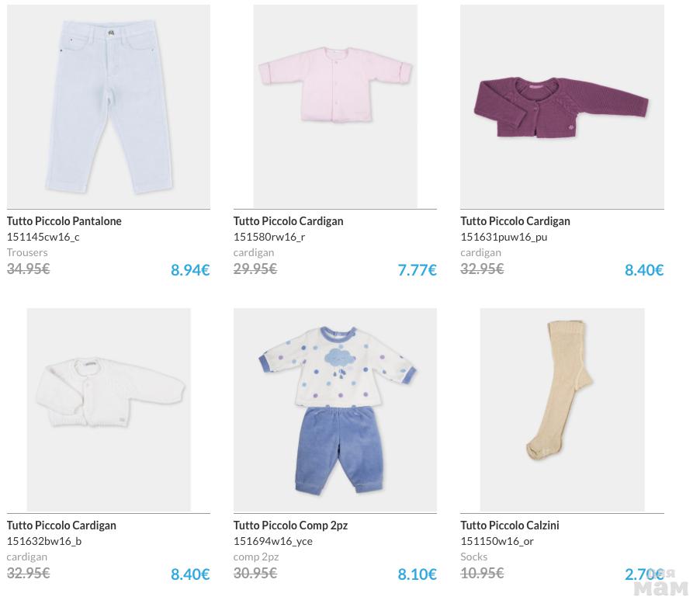Click the Socks category label

pyautogui.click(x=473, y=557)
